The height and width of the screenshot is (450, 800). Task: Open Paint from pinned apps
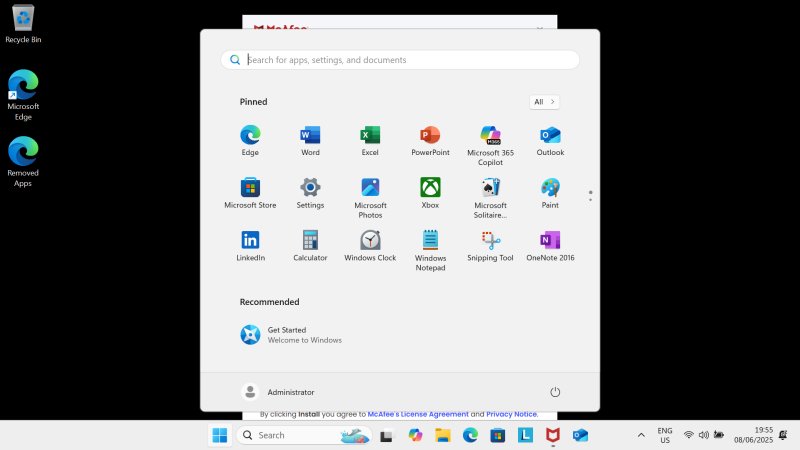click(x=550, y=193)
